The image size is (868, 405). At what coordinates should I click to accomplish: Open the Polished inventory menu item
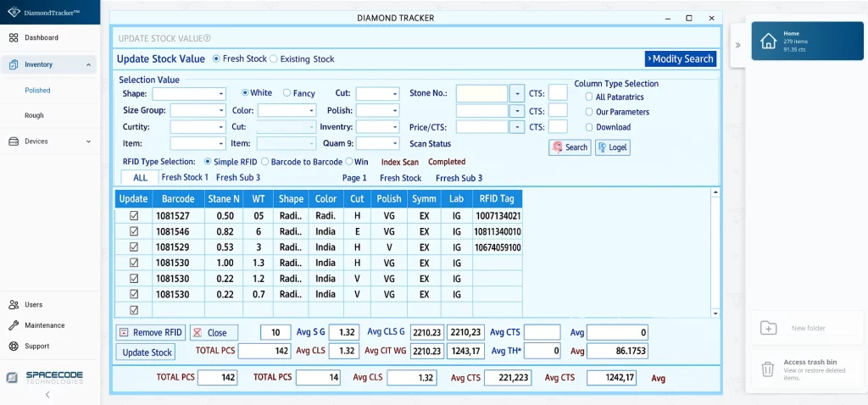click(x=37, y=91)
